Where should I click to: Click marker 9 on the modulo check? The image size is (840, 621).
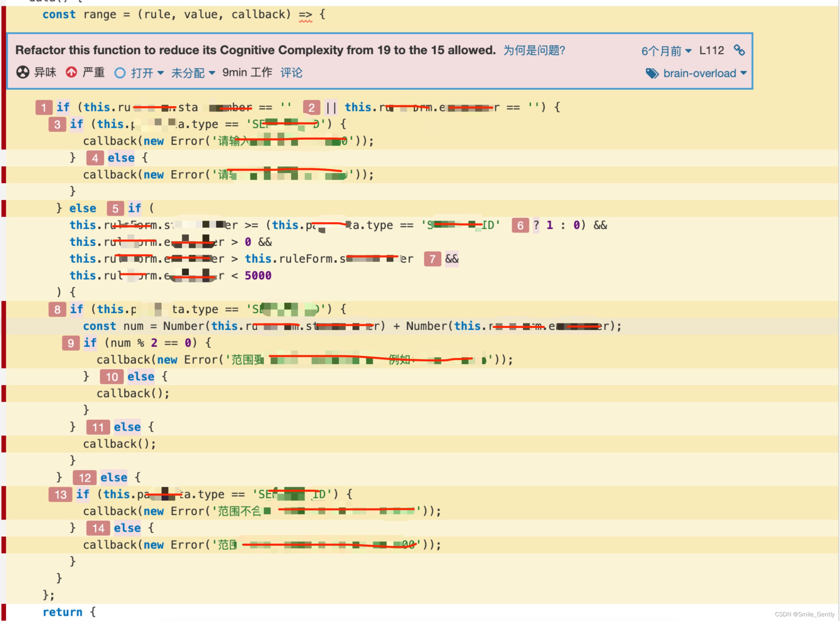pos(71,342)
